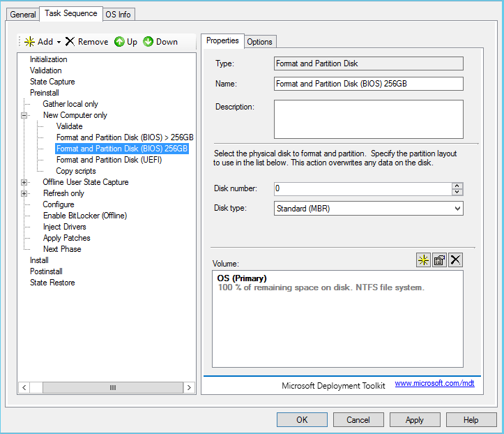The image size is (504, 434).
Task: Click the OK button
Action: (302, 420)
